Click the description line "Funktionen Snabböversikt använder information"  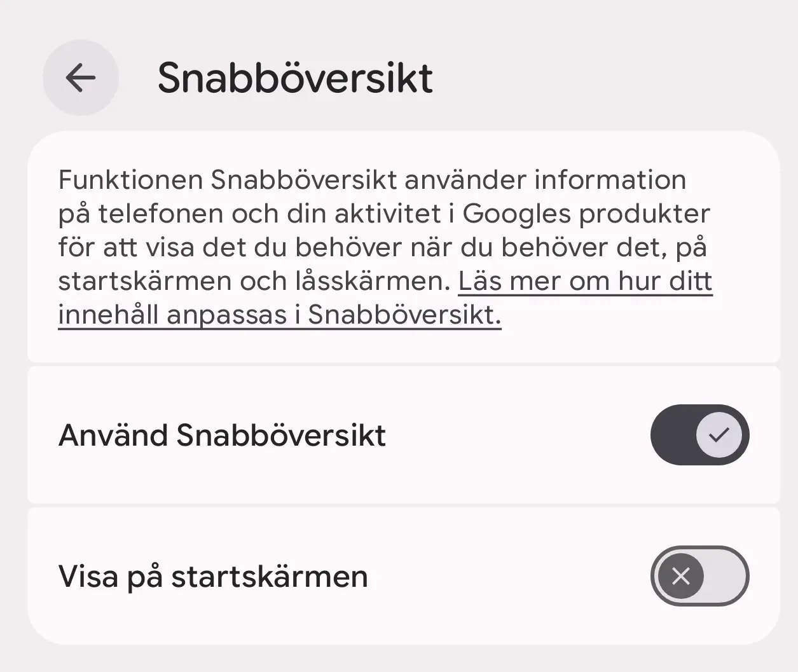(372, 180)
